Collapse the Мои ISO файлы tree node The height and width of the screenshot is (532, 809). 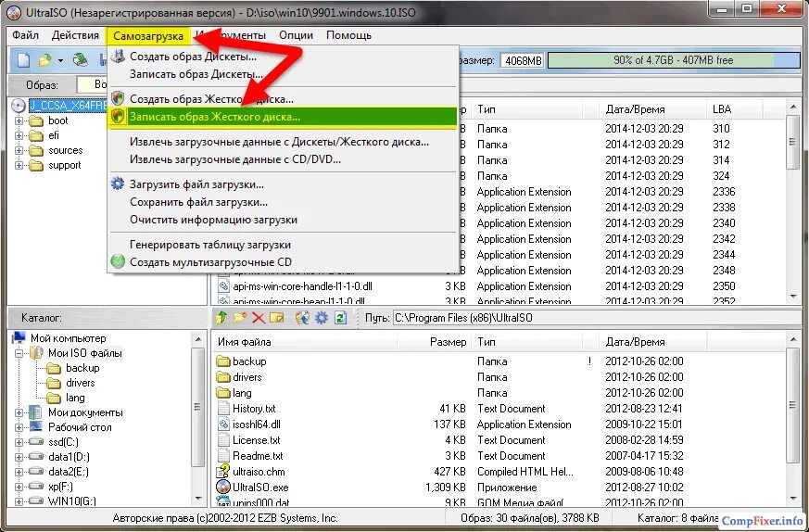click(x=19, y=353)
